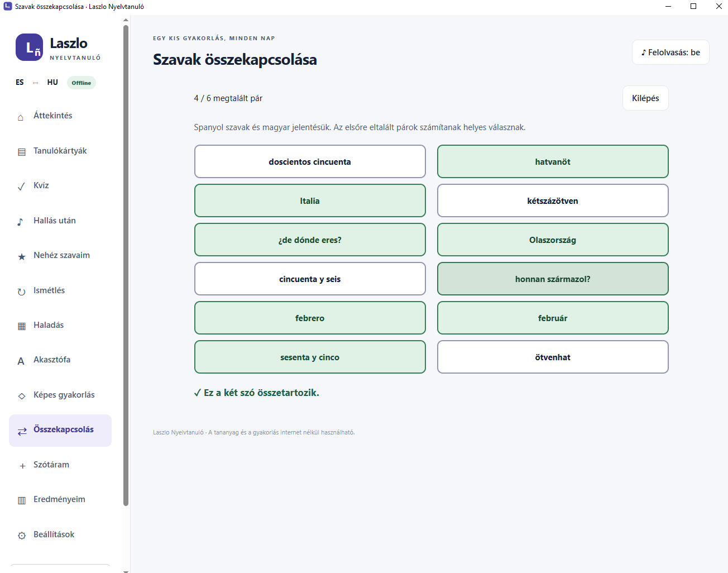This screenshot has height=573, width=728.
Task: Click the ES language label
Action: click(x=20, y=82)
